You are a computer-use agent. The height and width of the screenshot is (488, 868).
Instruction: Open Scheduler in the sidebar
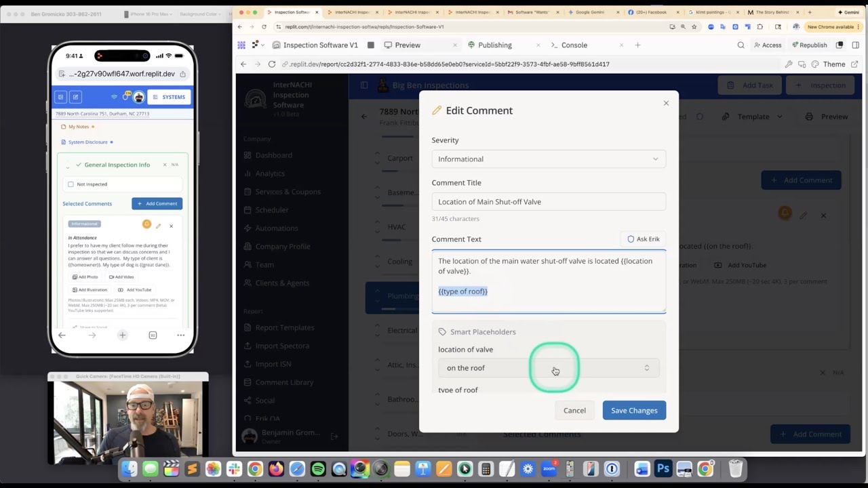(x=272, y=210)
